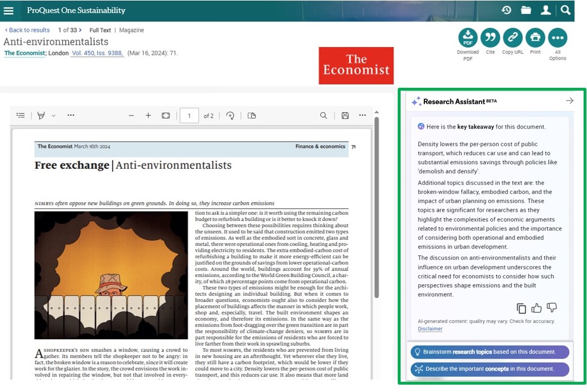The image size is (587, 392).
Task: Expand the highlighter tool dropdown arrow
Action: pyautogui.click(x=54, y=116)
